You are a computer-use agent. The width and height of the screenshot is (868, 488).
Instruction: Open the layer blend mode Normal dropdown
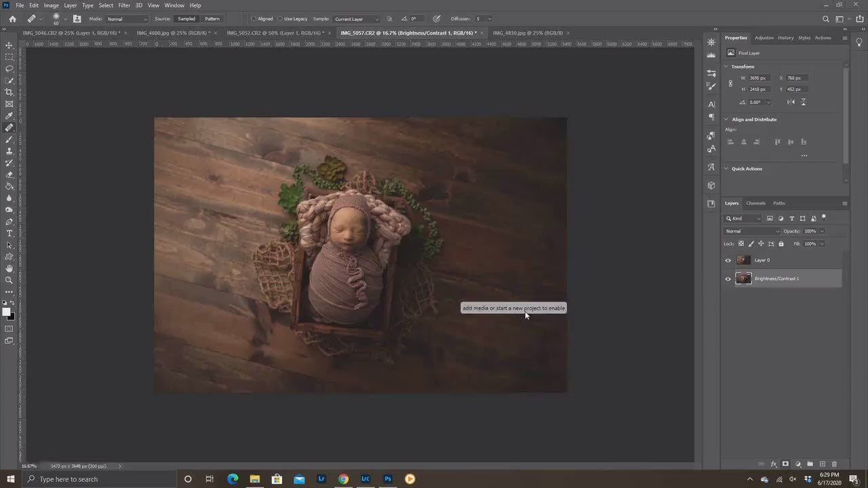752,231
